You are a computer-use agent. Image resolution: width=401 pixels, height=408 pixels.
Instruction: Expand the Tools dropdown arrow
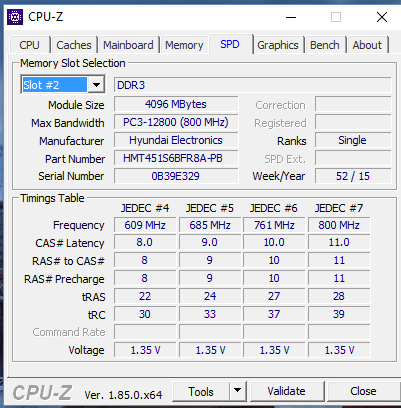pos(237,390)
